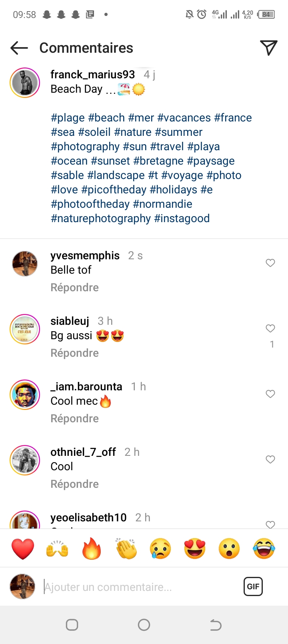This screenshot has height=644, width=288.
Task: Like the comment by siableuj
Action: point(270,328)
